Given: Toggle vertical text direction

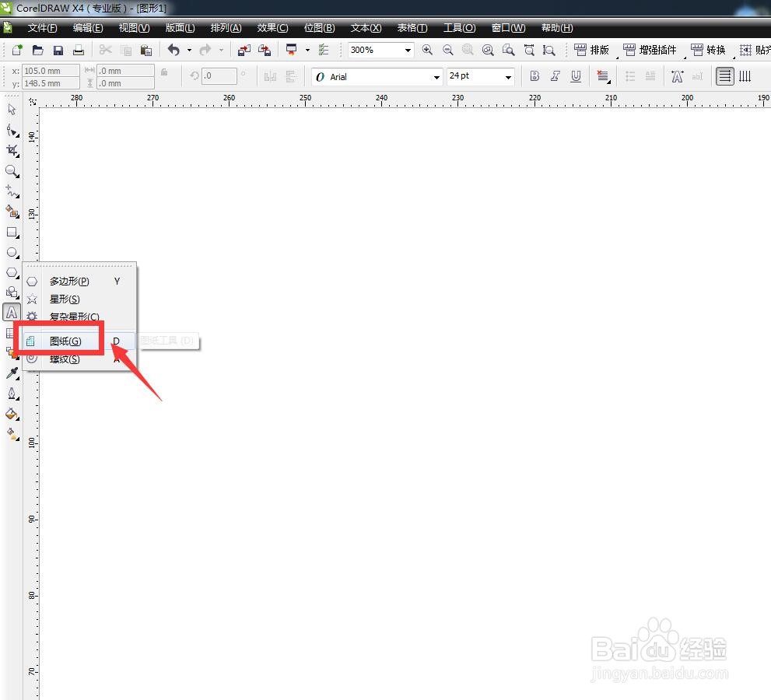Looking at the screenshot, I should (745, 76).
